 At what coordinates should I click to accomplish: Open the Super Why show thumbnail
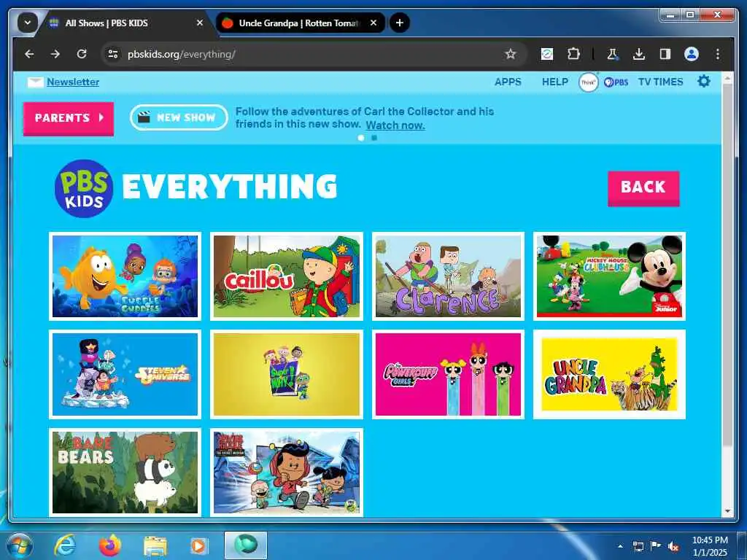(x=287, y=374)
